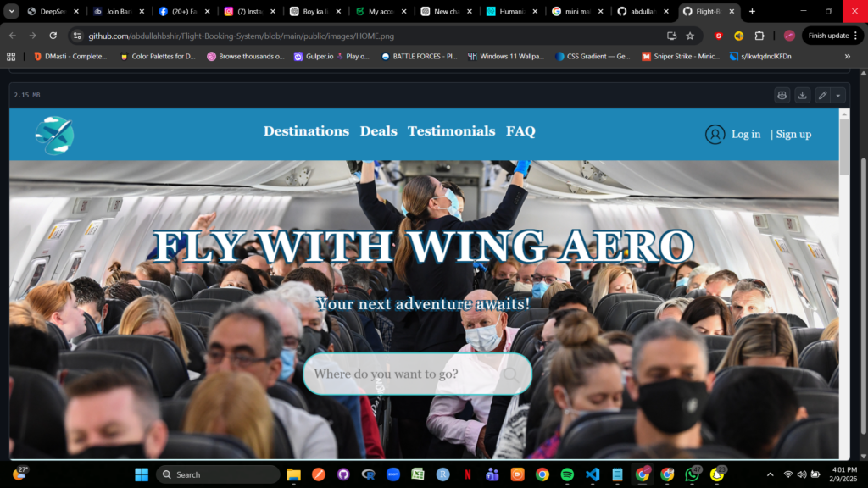
Task: Open a new browser tab
Action: 752,11
